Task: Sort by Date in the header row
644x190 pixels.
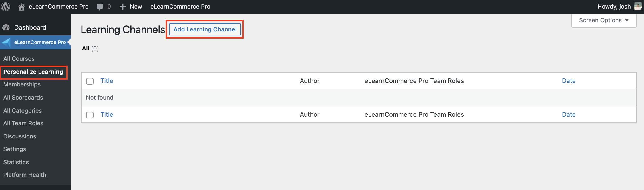Action: coord(569,81)
